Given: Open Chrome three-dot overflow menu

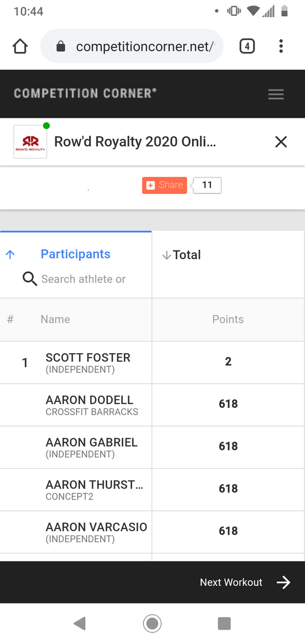Looking at the screenshot, I should [x=281, y=46].
